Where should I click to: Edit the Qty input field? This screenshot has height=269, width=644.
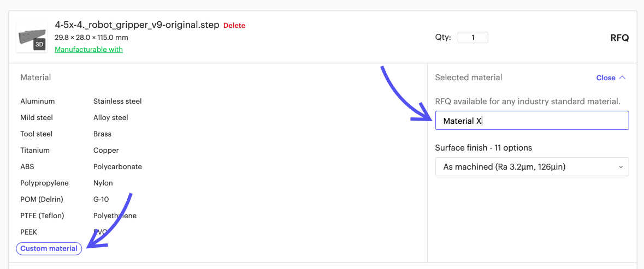tap(472, 37)
